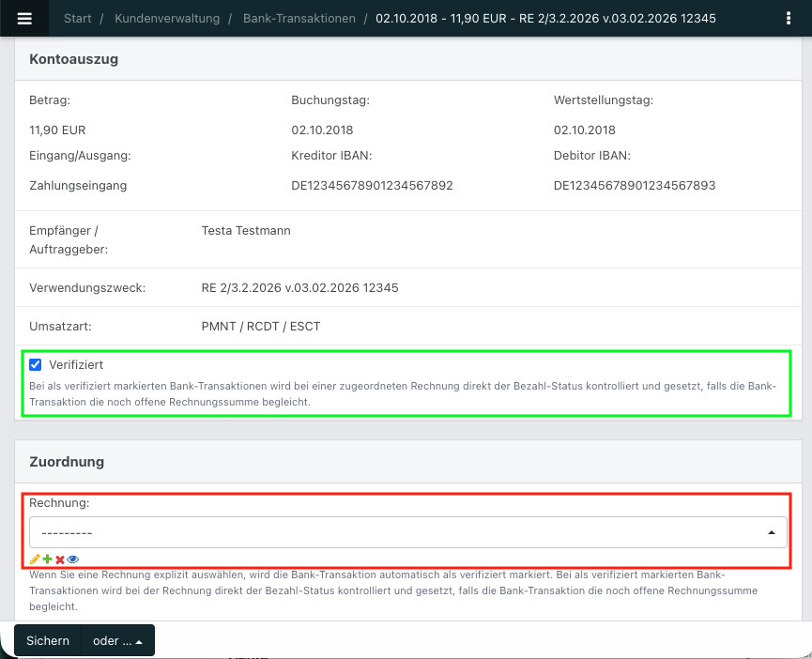Image resolution: width=812 pixels, height=659 pixels.
Task: Click the Buchungstag date 02.10.2018
Action: click(x=322, y=130)
